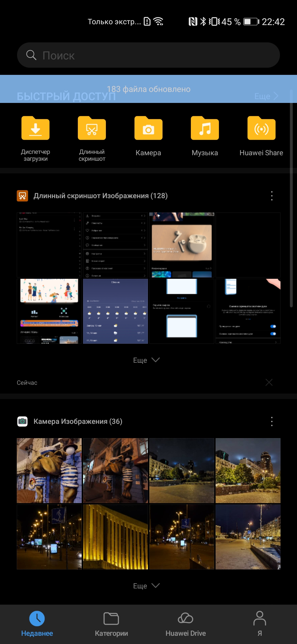Open the wet plaza with stairs photo

[248, 537]
